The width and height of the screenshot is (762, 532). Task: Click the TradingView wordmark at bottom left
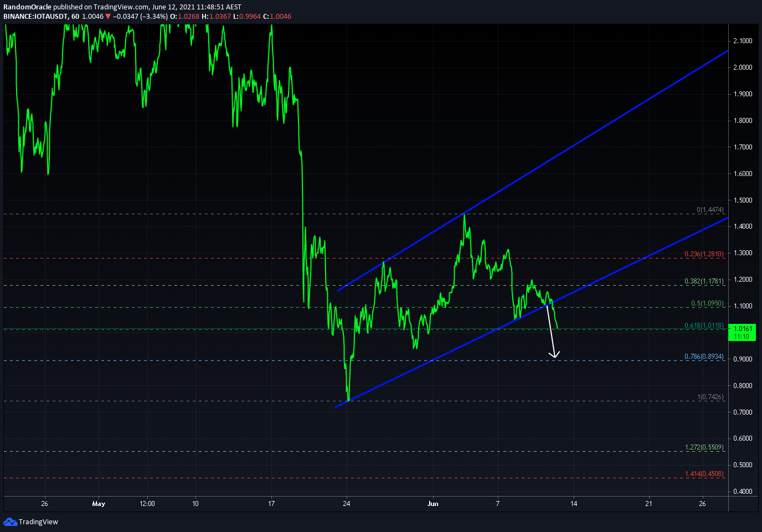point(38,522)
